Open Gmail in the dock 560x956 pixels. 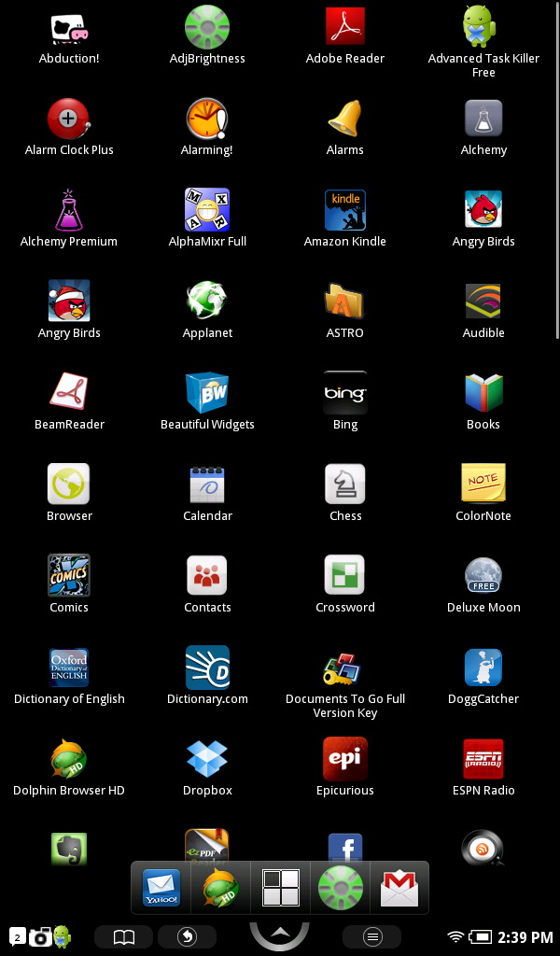(399, 888)
